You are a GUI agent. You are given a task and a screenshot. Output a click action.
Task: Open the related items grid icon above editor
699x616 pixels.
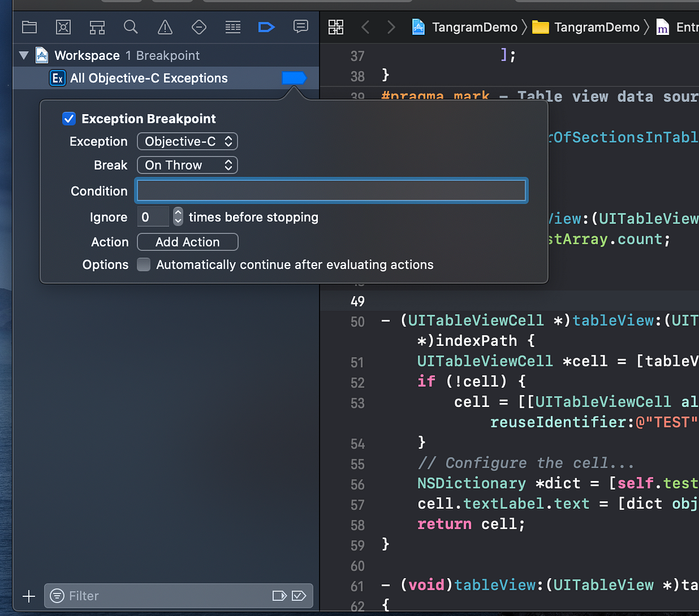click(336, 27)
